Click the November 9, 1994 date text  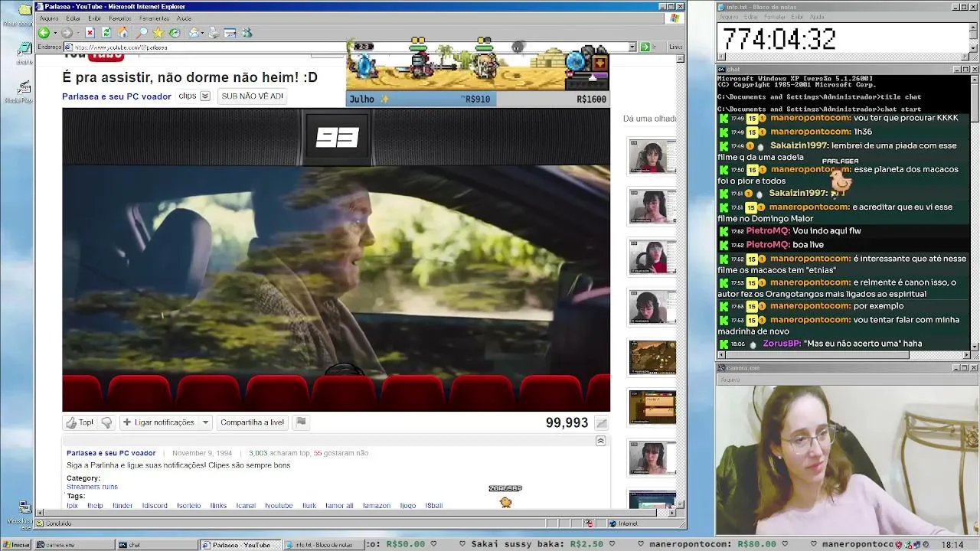[x=202, y=453]
